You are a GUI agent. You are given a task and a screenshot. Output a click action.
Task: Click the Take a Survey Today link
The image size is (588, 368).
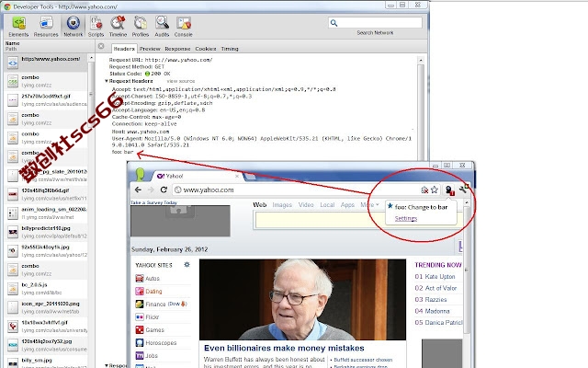(153, 202)
